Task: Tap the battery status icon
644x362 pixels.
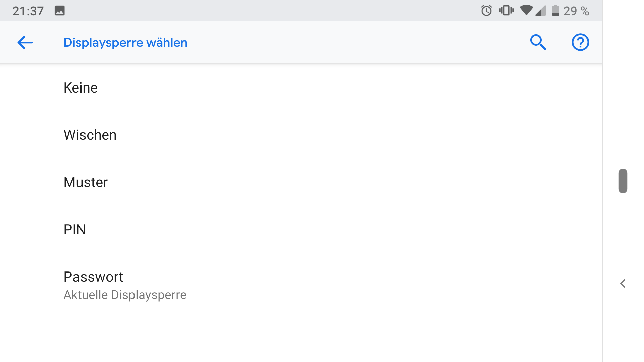Action: [x=555, y=11]
